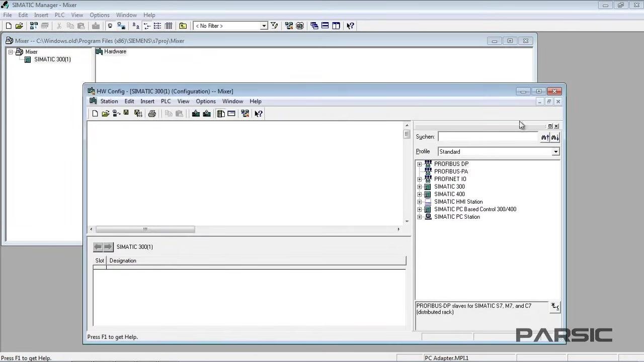644x362 pixels.
Task: Click New station icon in HW Config toolbar
Action: click(x=95, y=114)
